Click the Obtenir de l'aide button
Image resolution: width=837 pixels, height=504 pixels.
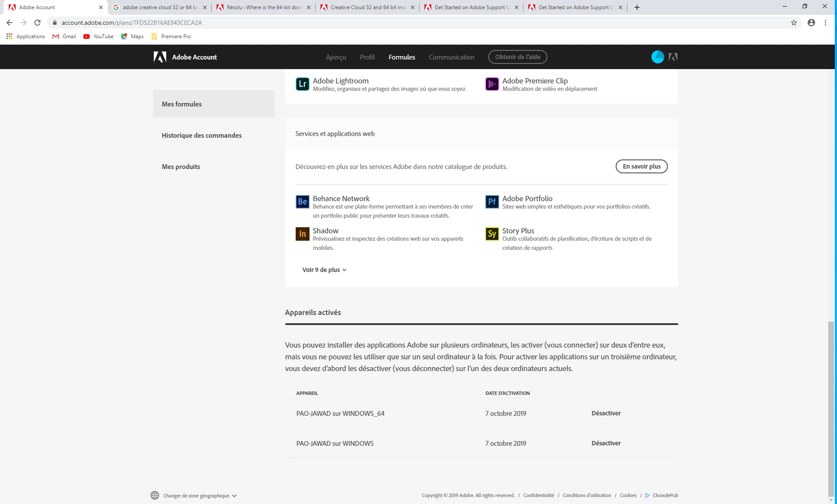pos(517,57)
